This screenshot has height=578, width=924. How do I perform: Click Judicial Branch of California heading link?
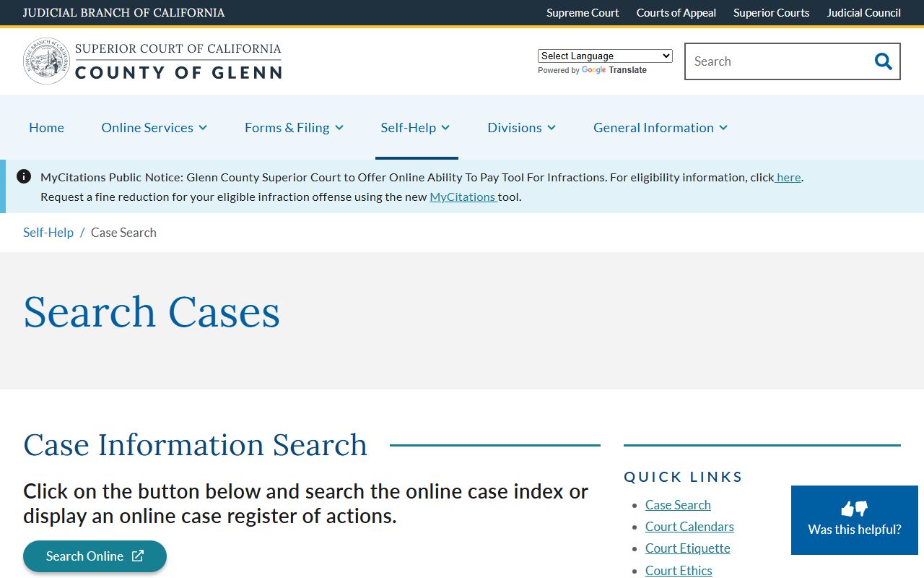coord(123,12)
